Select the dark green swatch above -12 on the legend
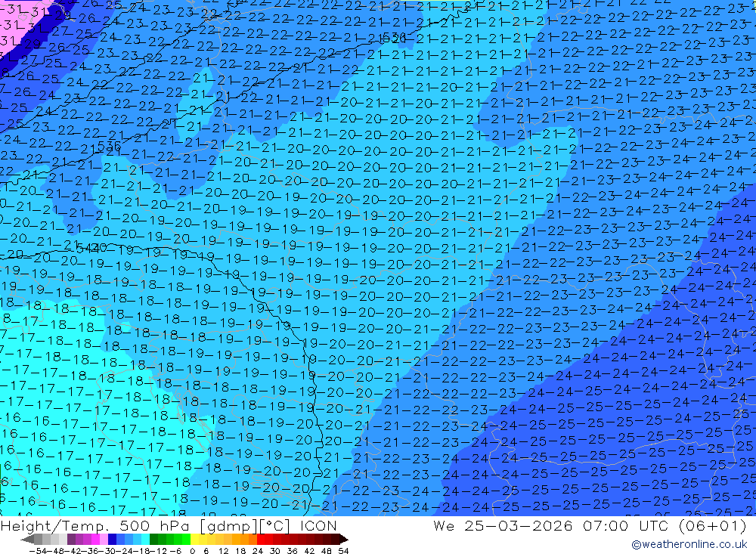 [153, 539]
